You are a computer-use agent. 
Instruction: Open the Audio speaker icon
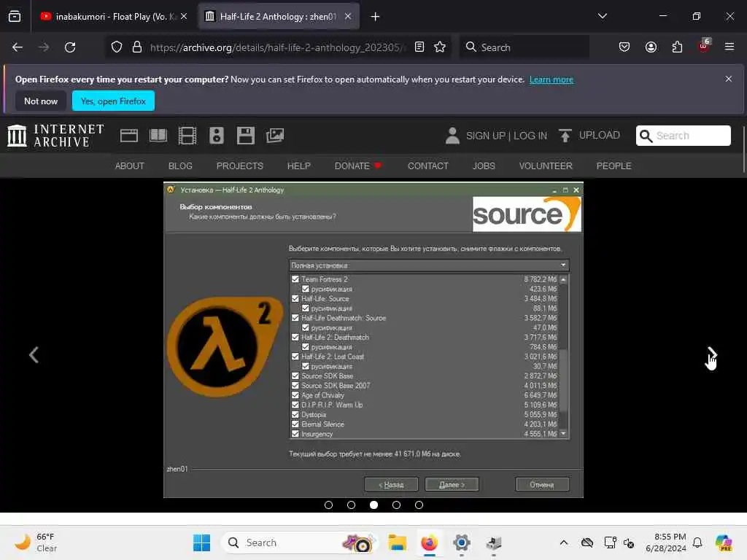pyautogui.click(x=216, y=136)
